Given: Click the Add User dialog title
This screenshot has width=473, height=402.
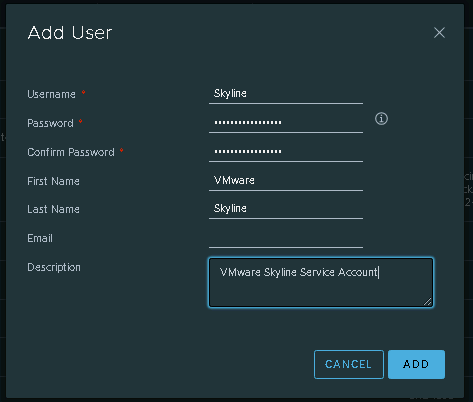Looking at the screenshot, I should 70,33.
